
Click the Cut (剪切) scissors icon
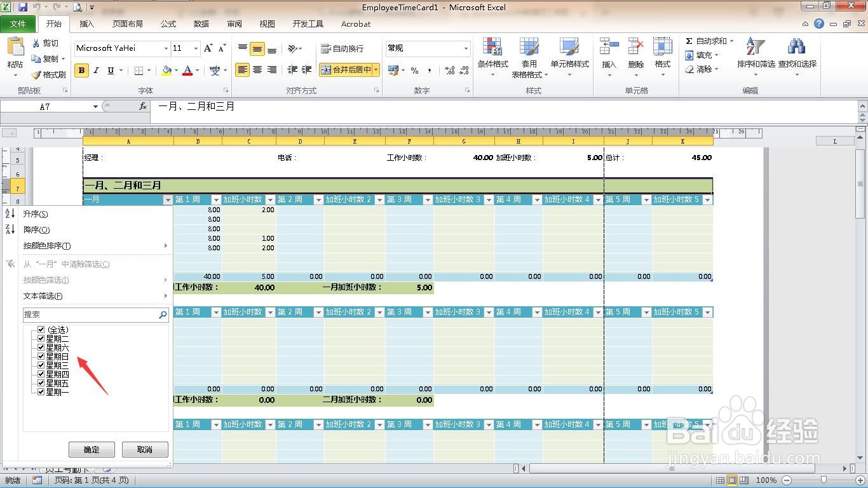36,43
